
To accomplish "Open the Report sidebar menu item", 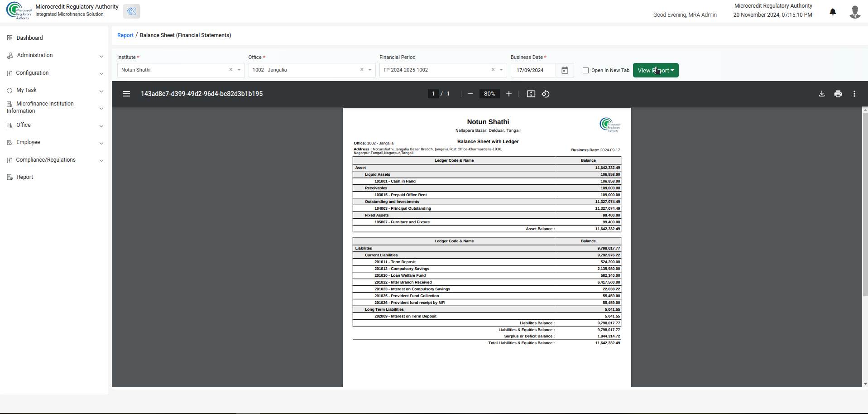I will pos(25,177).
